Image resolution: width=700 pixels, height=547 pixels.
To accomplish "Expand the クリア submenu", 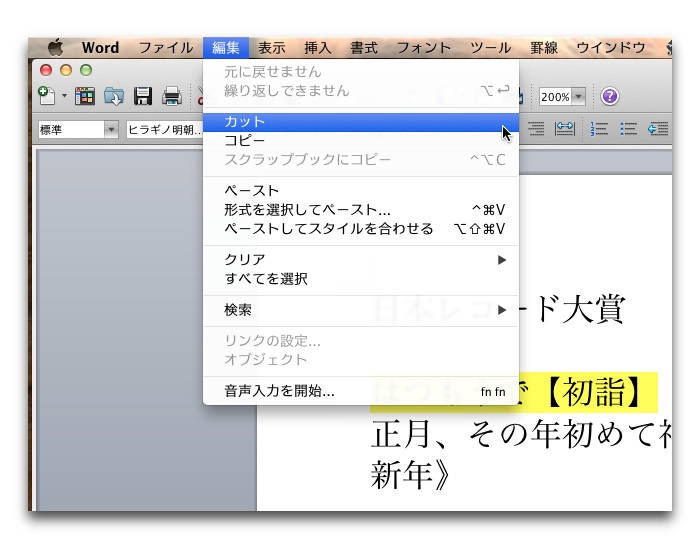I will coord(361,259).
